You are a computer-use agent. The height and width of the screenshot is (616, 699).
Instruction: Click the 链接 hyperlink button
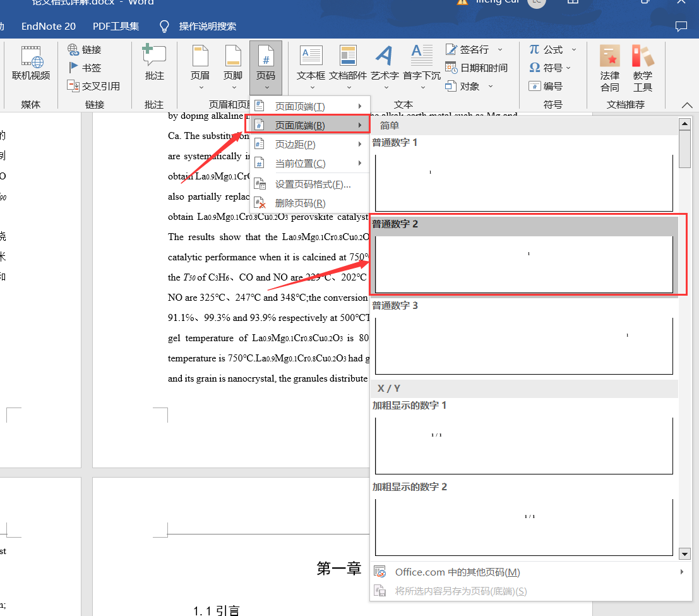tap(85, 49)
